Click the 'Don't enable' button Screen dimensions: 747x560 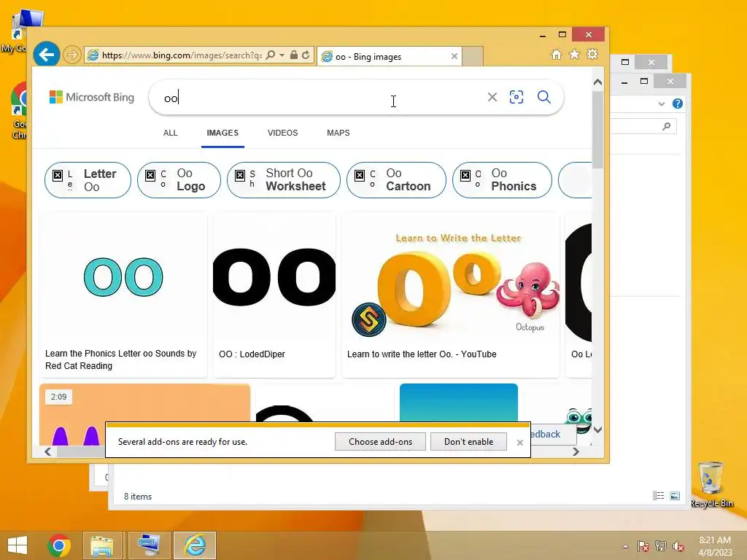(x=469, y=441)
